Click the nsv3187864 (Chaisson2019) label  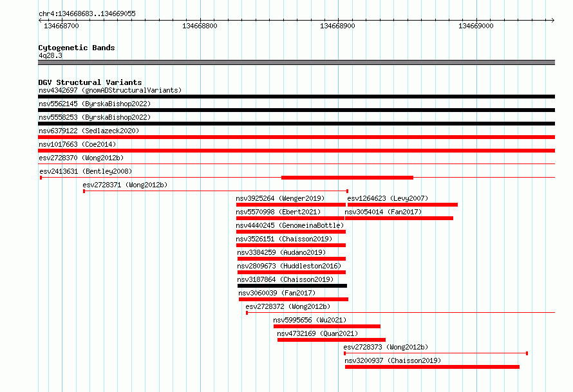285,279
